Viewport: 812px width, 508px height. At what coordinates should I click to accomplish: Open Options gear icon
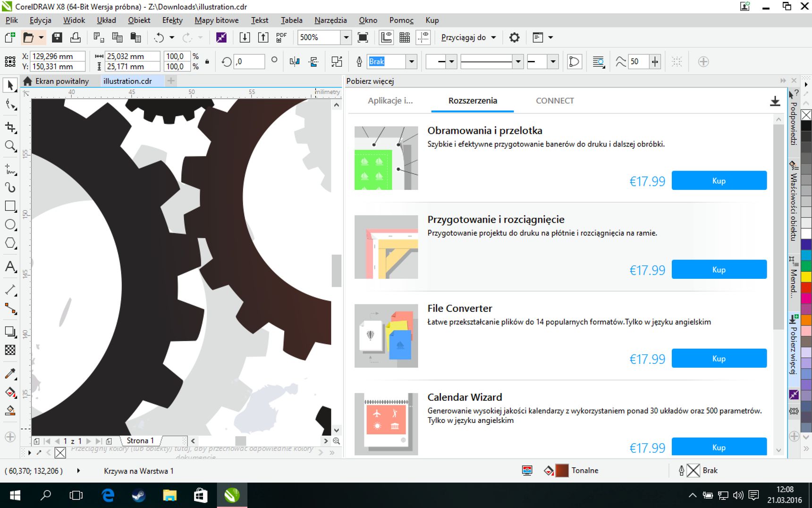click(x=514, y=37)
